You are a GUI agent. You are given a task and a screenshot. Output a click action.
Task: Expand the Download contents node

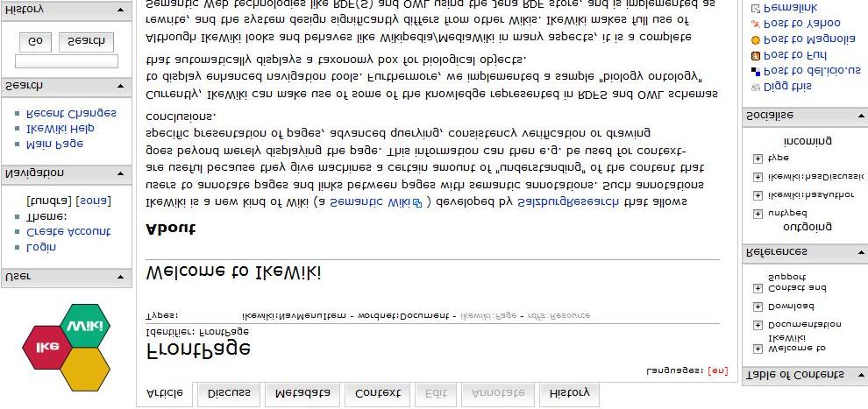pyautogui.click(x=758, y=307)
